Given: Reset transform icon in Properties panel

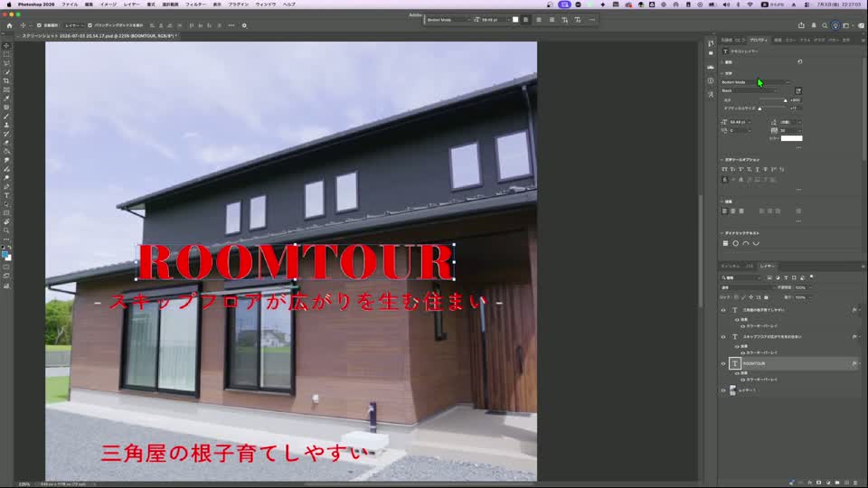Looking at the screenshot, I should (800, 62).
